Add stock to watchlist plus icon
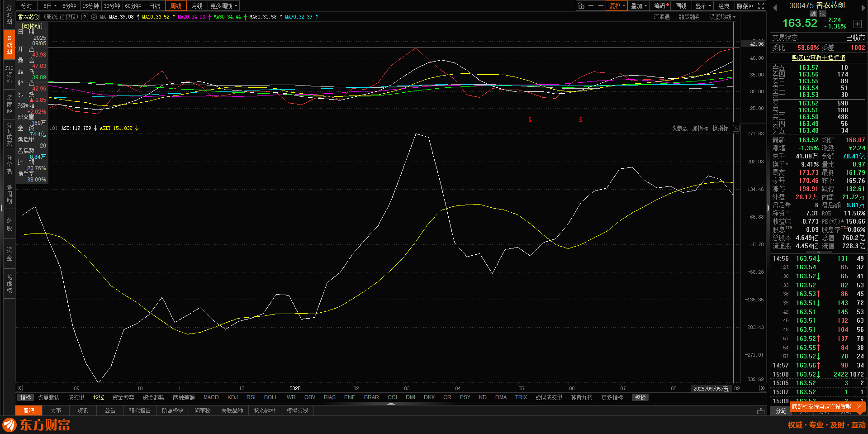This screenshot has height=434, width=868. [x=857, y=24]
